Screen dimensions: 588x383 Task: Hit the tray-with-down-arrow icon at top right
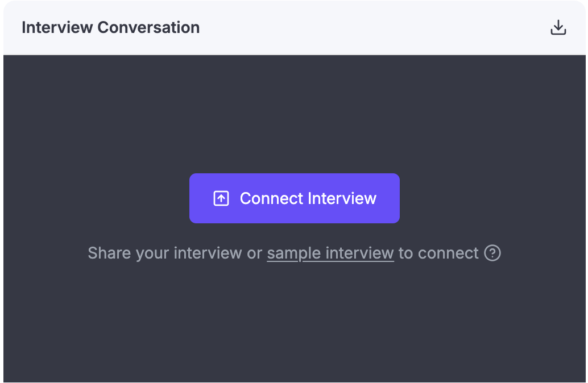coord(558,27)
